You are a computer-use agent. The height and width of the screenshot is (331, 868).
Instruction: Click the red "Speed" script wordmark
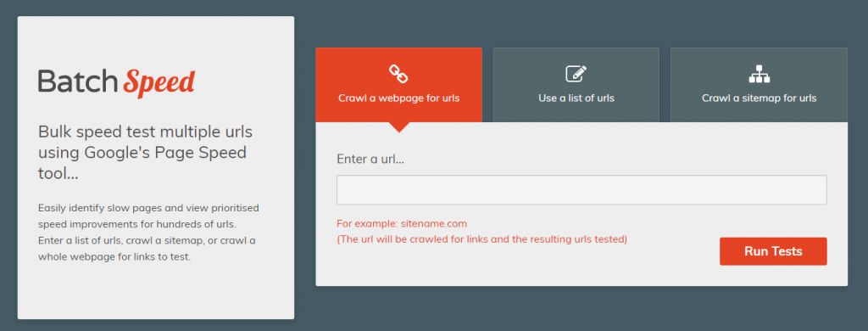pos(159,83)
